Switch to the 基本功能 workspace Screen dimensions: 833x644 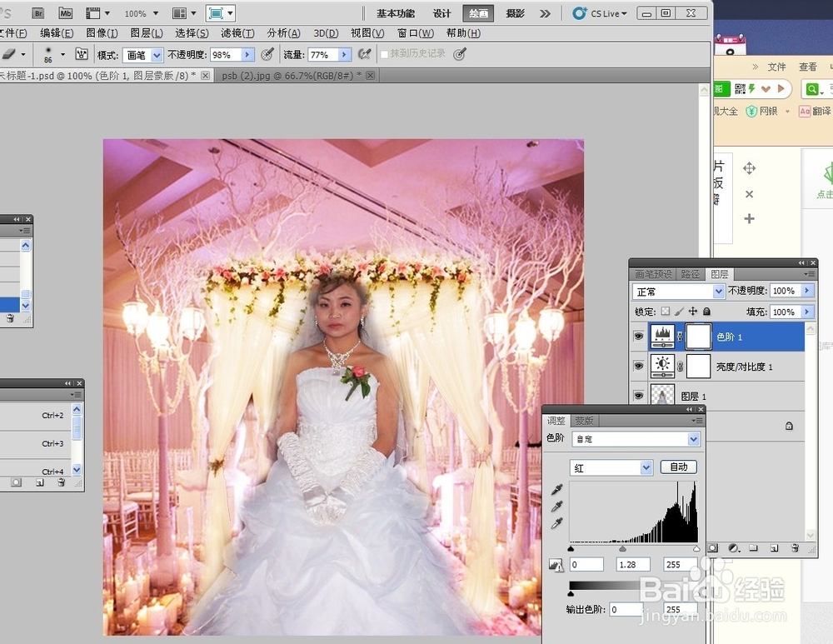coord(396,13)
